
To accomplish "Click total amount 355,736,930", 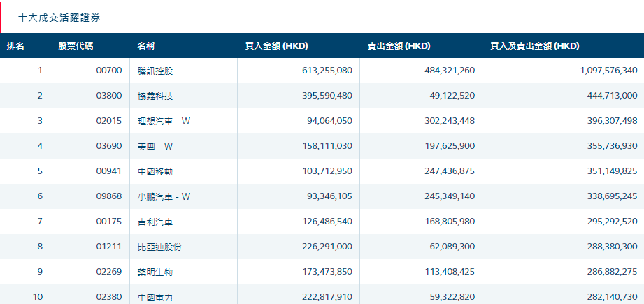I will click(613, 146).
